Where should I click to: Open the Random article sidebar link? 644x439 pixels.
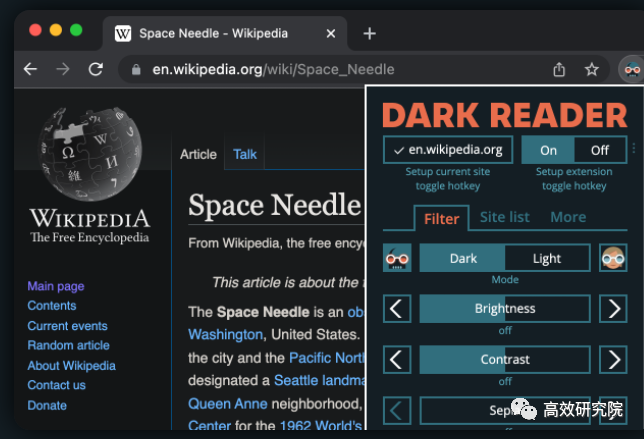click(x=69, y=345)
